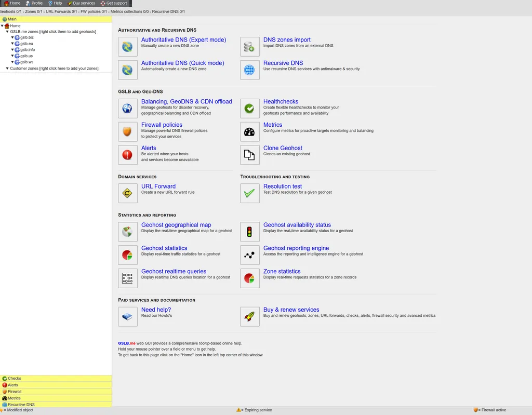Open the Profile menu in top bar
The width and height of the screenshot is (532, 415).
point(34,3)
